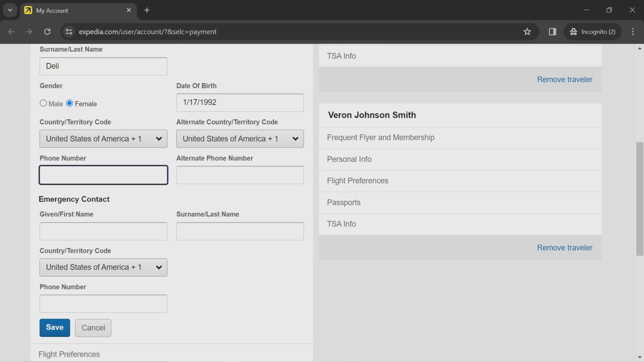Open the Country/Territory Code dropdown above Phone Number

pyautogui.click(x=103, y=139)
